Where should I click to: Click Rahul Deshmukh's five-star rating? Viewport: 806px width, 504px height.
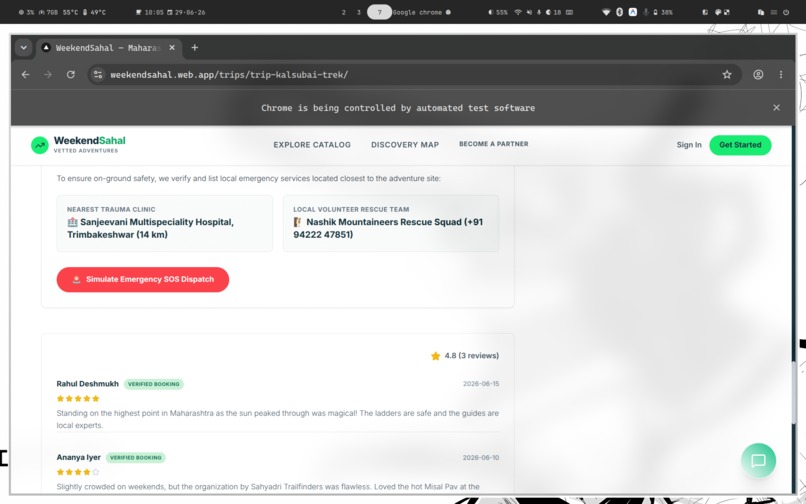78,399
